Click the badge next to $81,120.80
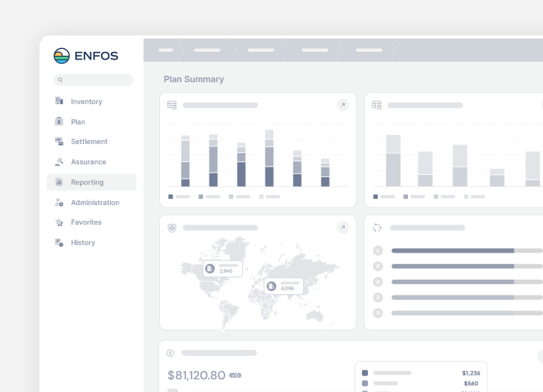 (x=235, y=375)
